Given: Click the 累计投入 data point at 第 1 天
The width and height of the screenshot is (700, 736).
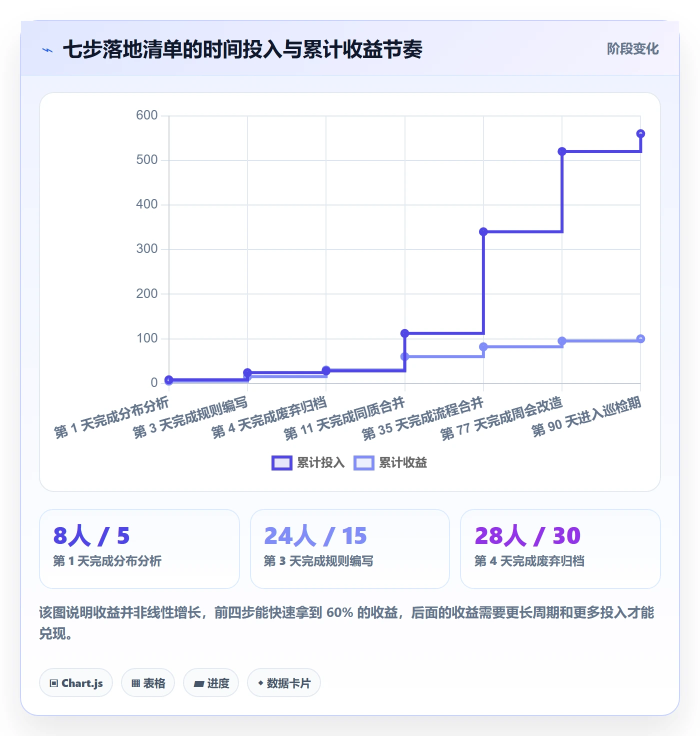Looking at the screenshot, I should [169, 379].
